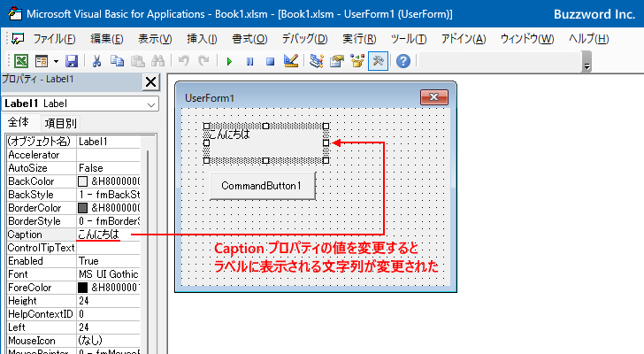
Task: Select the BackStyle property value
Action: coord(109,195)
